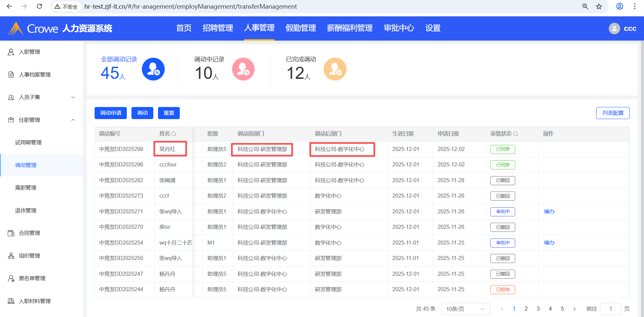644x317 pixels.
Task: Click the search icon beside 审批状态 header
Action: pyautogui.click(x=516, y=134)
